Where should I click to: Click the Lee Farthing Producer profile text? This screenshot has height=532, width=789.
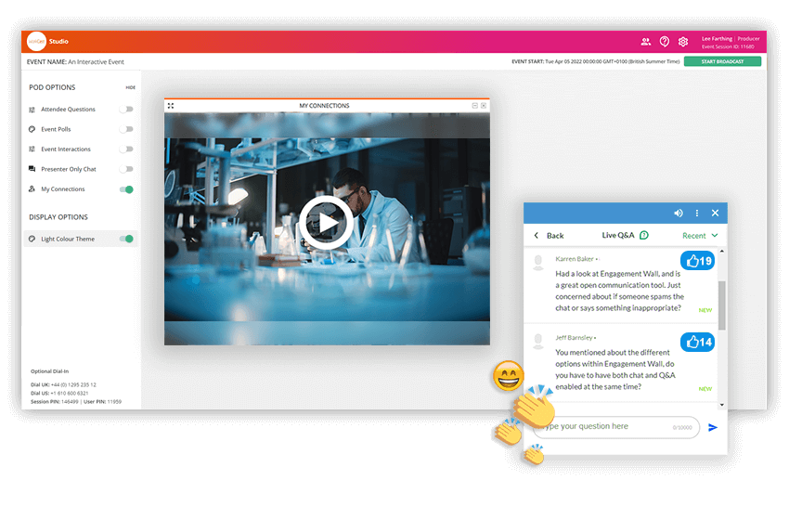(731, 39)
